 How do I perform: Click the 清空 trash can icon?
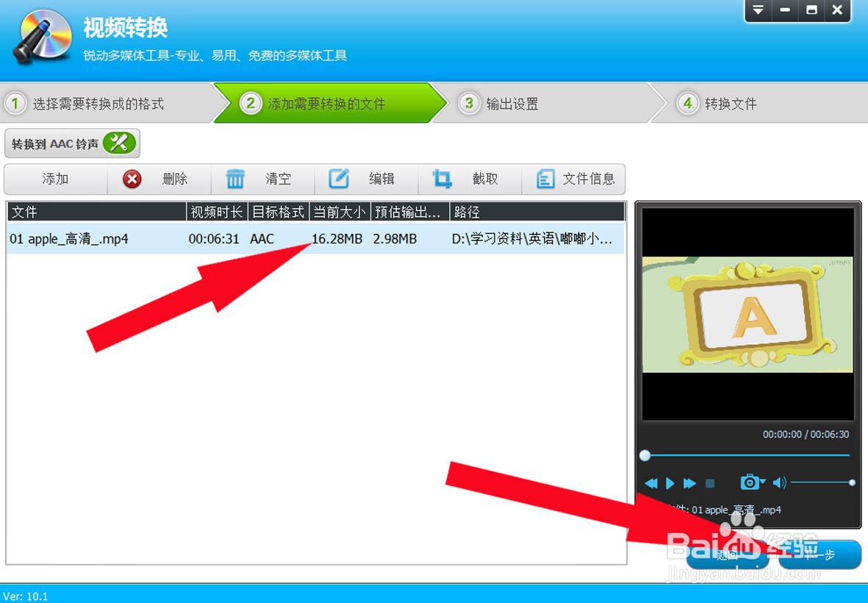[x=234, y=179]
